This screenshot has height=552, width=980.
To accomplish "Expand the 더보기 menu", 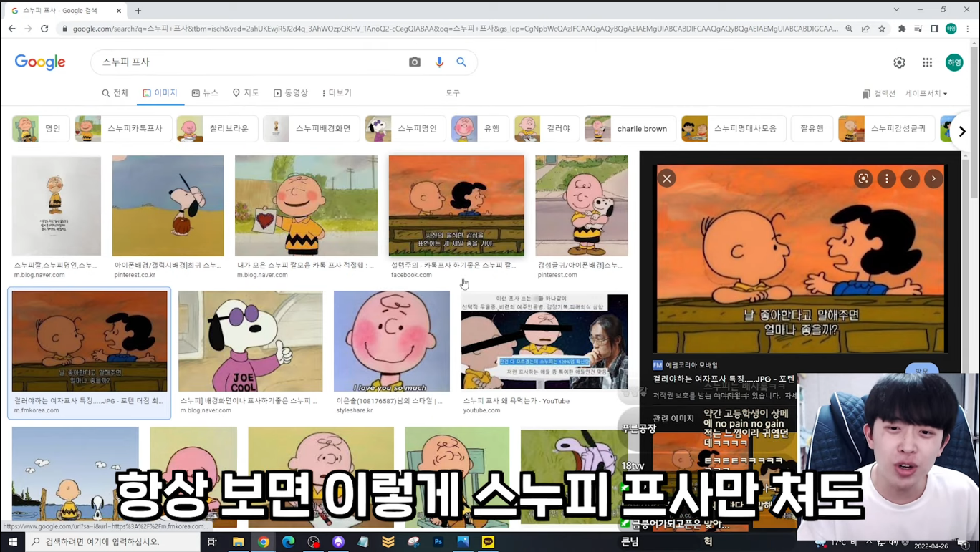I will (337, 93).
